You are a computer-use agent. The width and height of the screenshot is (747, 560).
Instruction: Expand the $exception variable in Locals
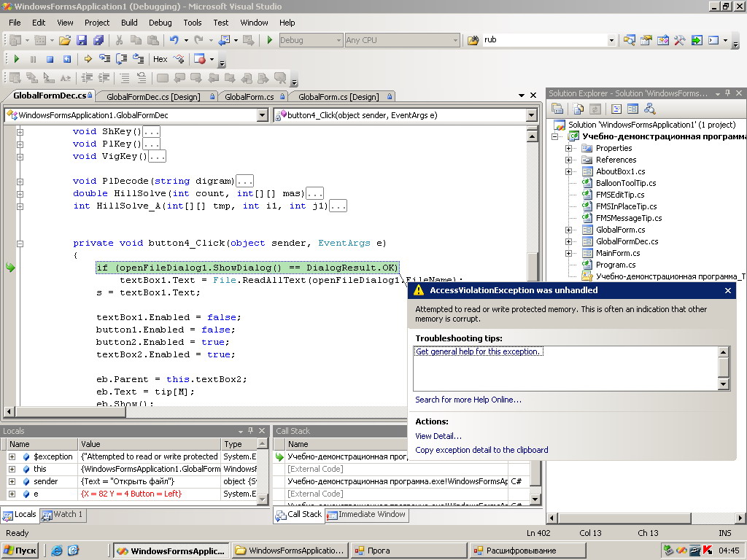point(12,456)
